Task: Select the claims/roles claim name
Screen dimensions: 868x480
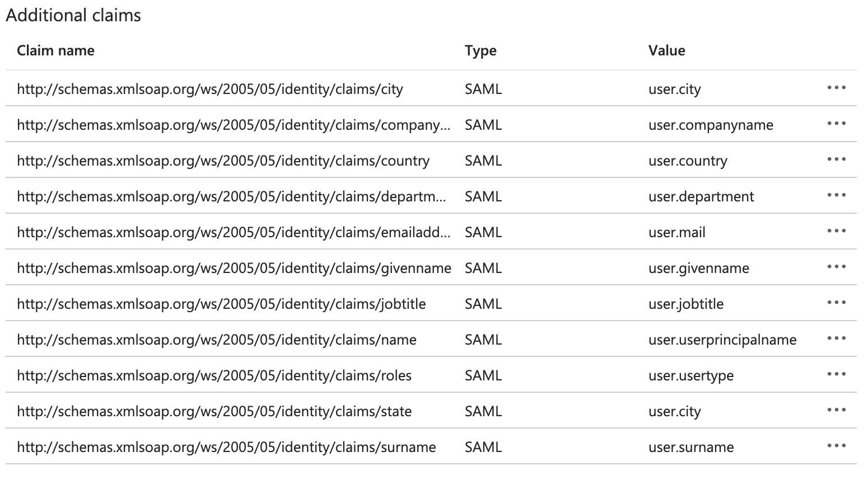Action: (x=214, y=375)
